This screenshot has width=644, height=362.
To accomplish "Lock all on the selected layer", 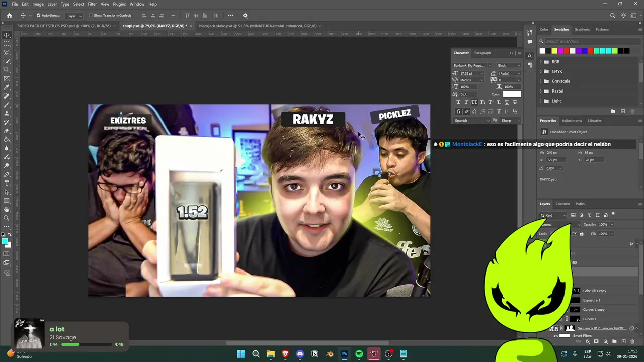I will [582, 234].
